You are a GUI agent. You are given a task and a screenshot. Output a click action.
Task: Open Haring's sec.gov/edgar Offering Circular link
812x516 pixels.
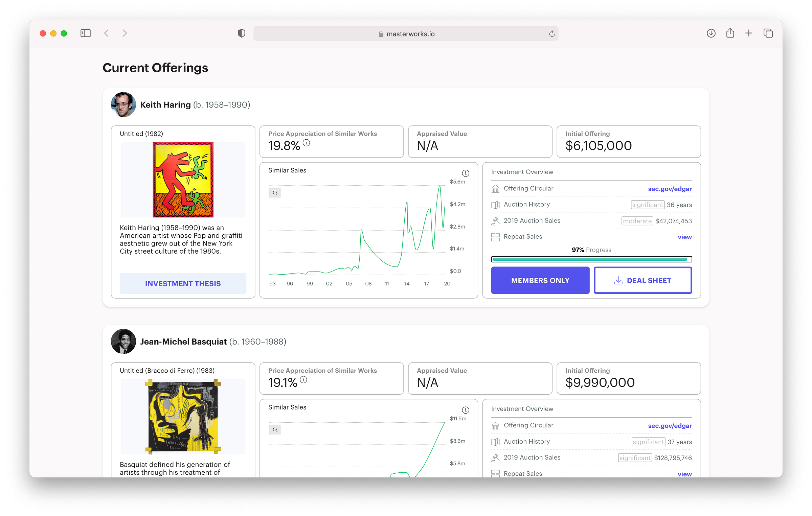tap(670, 189)
